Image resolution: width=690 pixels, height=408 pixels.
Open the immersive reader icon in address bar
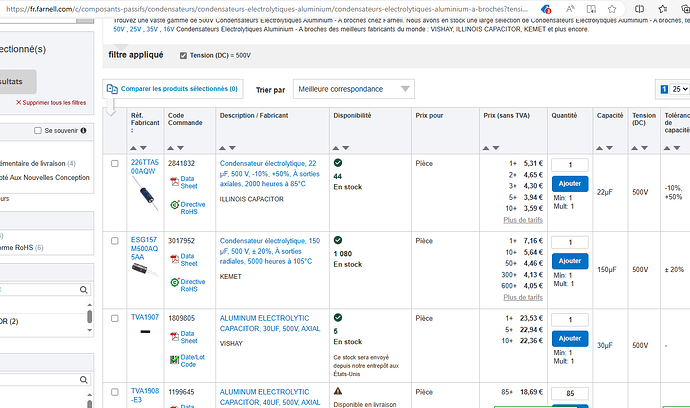pos(591,9)
